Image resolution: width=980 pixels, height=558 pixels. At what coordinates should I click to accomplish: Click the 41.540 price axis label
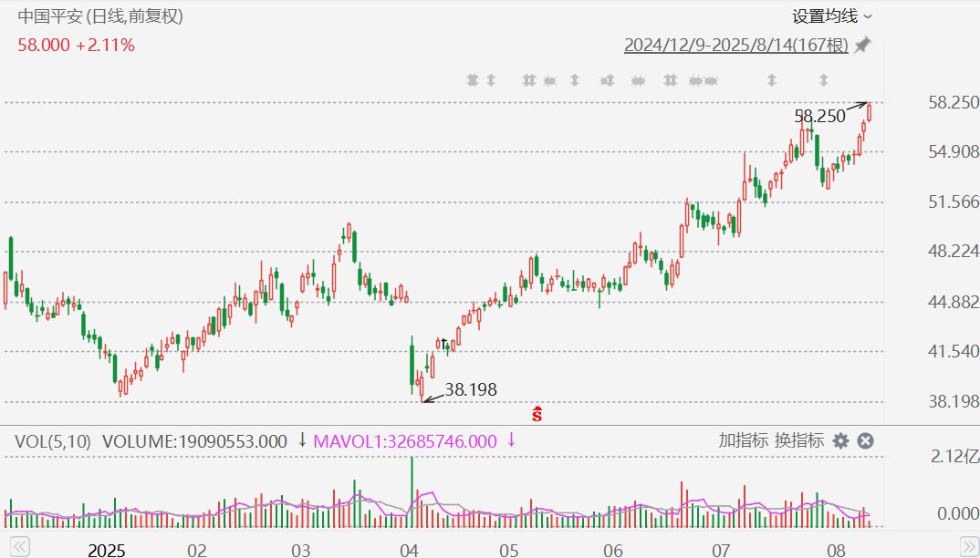(954, 351)
